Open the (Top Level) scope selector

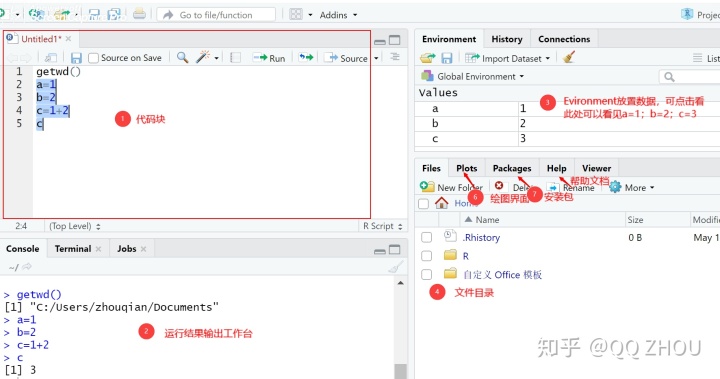click(x=75, y=226)
